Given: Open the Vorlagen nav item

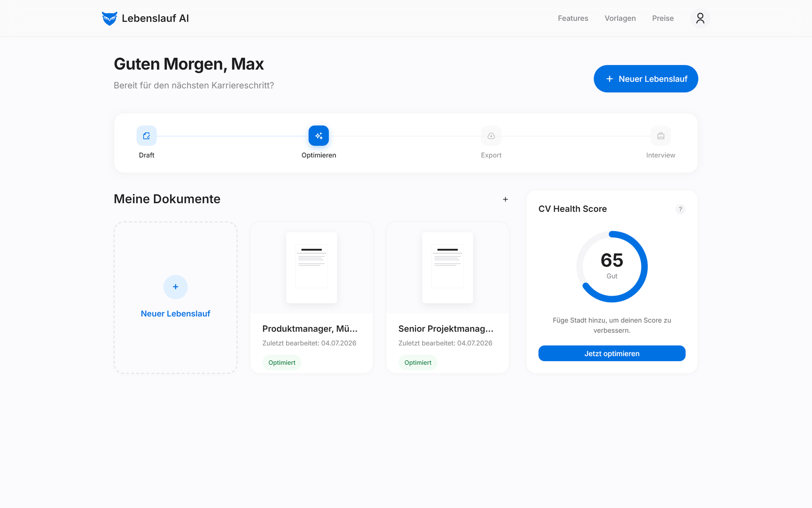Looking at the screenshot, I should click(620, 18).
